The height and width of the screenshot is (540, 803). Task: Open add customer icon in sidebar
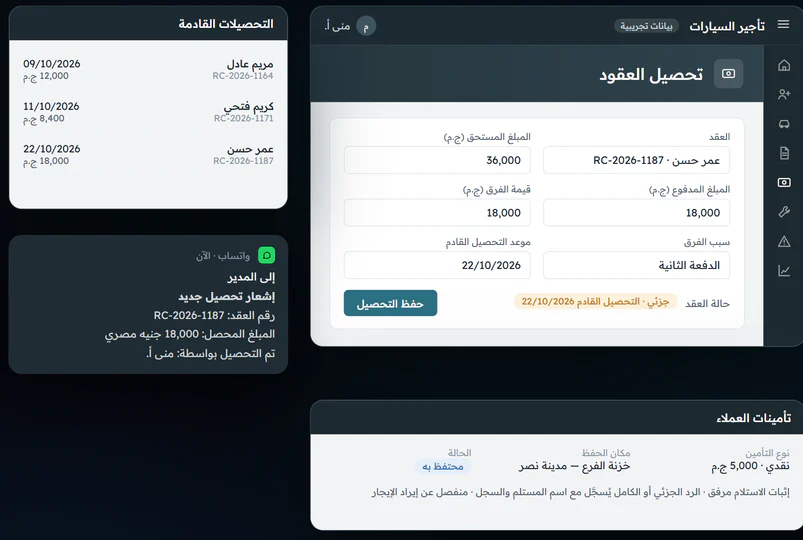(x=784, y=94)
